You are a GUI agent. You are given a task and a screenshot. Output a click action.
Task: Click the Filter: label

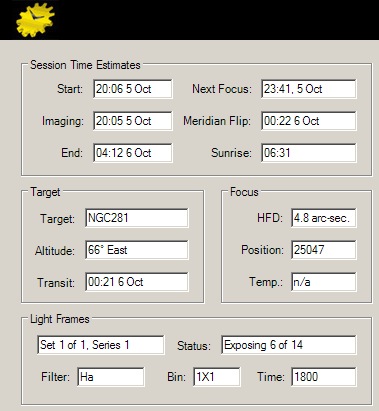point(56,377)
